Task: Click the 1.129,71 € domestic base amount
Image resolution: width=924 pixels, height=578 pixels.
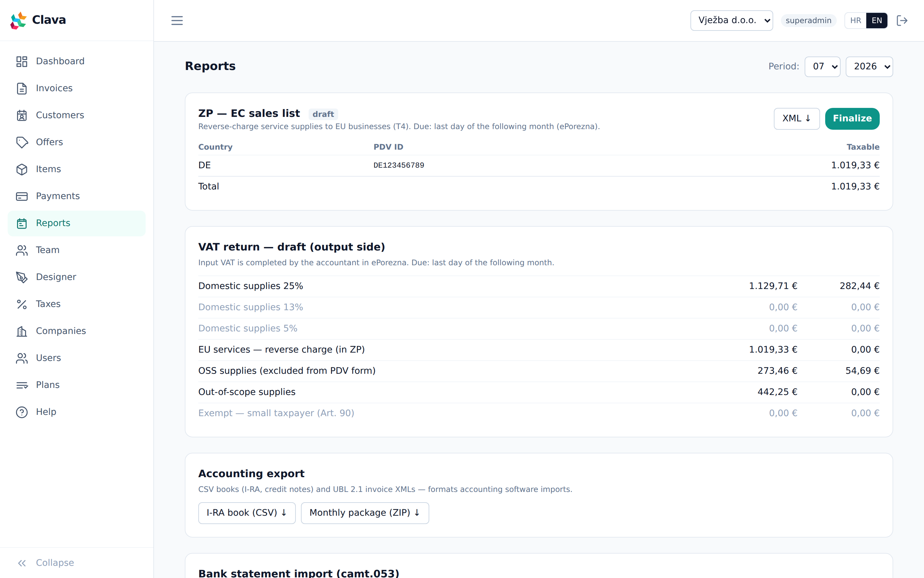Action: (x=773, y=286)
